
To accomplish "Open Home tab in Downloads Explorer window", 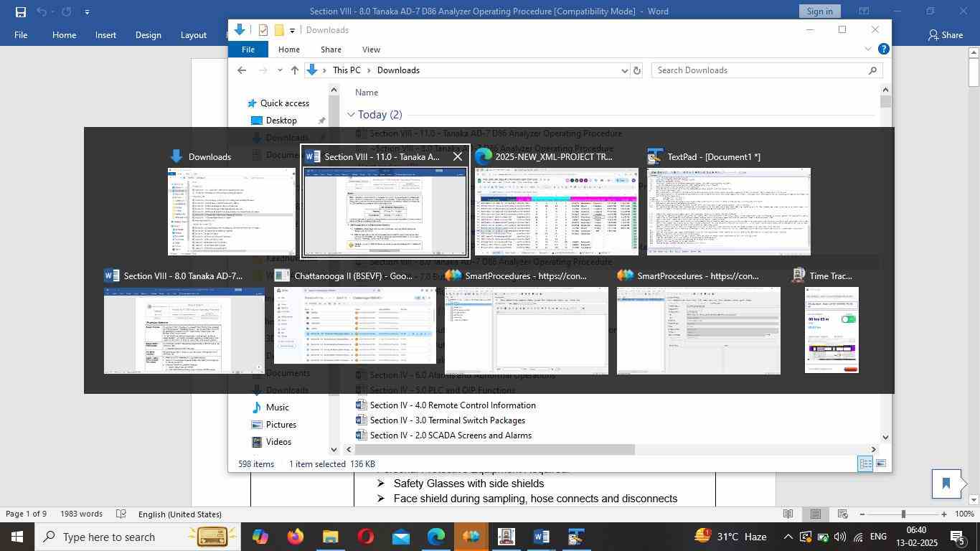I will [288, 50].
